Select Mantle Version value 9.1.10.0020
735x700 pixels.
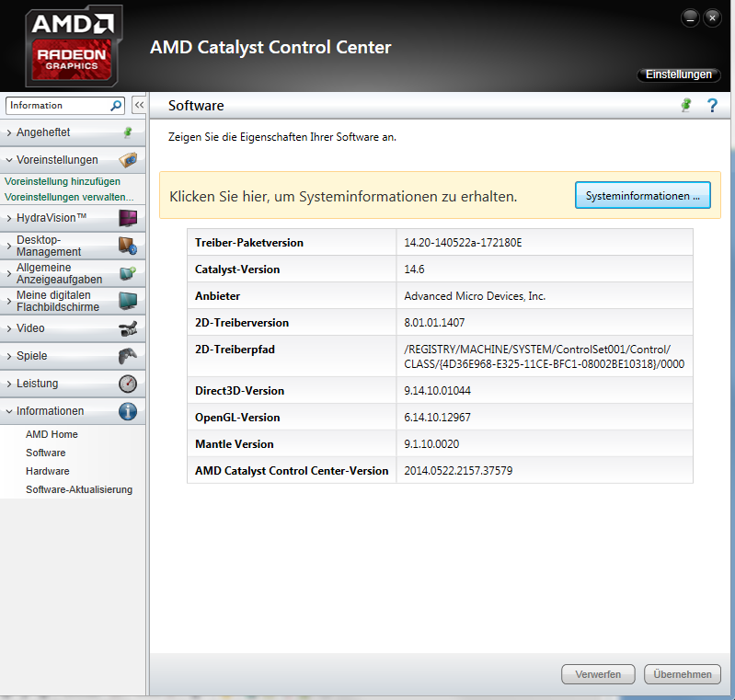click(x=431, y=444)
